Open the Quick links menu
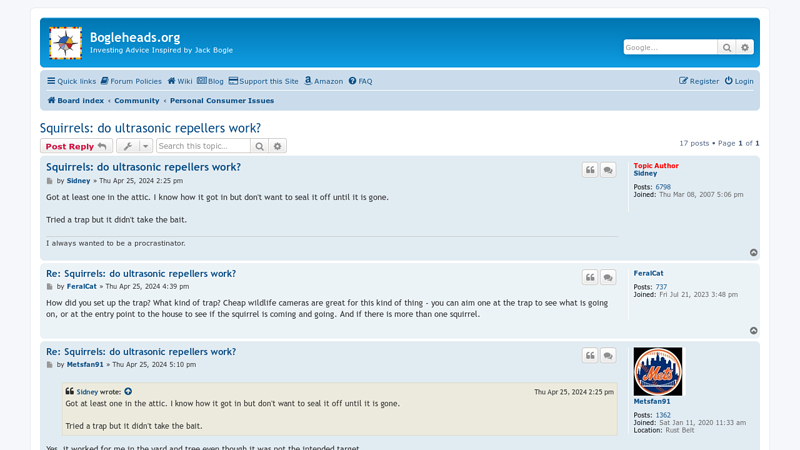The height and width of the screenshot is (450, 800). (x=71, y=81)
